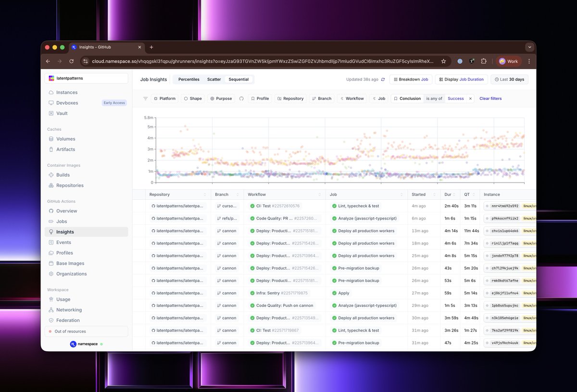Open the CI: Test #22572610576 workflow
Viewport: 577px width, 392px height.
[275, 206]
